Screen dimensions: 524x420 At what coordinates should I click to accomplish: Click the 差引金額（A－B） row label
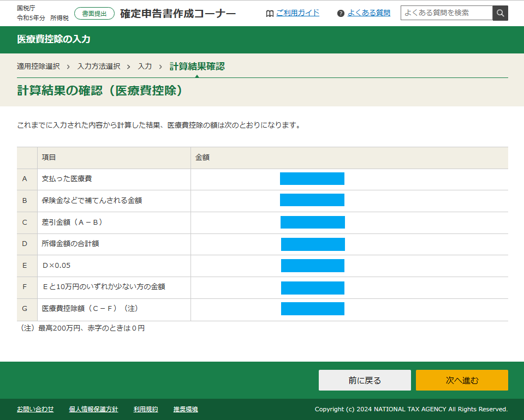click(72, 222)
